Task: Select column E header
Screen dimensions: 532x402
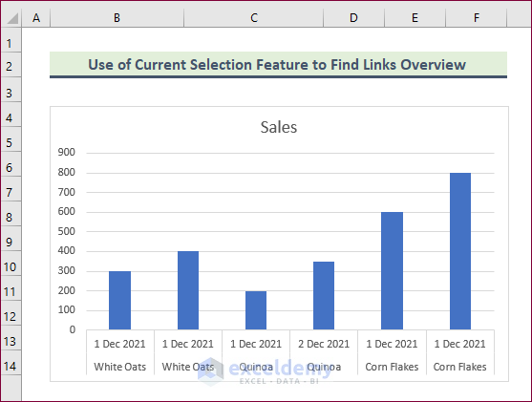Action: coord(415,17)
